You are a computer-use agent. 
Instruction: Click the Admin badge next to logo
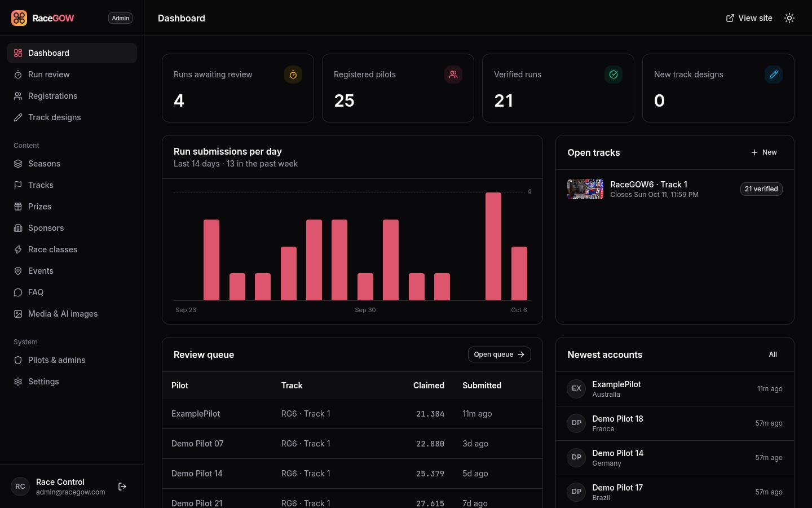(120, 18)
